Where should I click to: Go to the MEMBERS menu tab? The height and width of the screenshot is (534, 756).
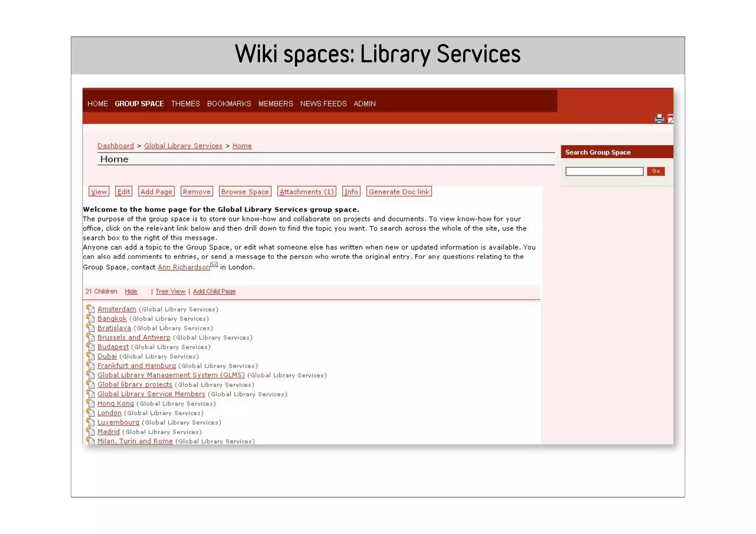pyautogui.click(x=275, y=104)
